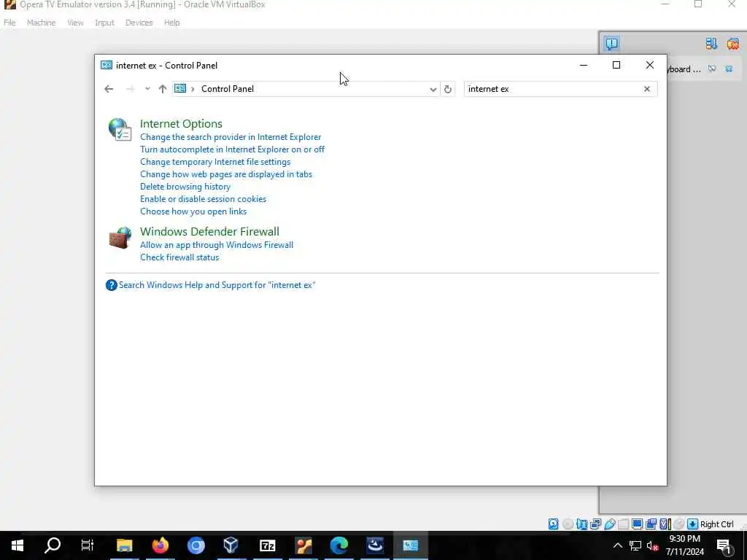Click the muted volume tray icon

click(x=653, y=545)
